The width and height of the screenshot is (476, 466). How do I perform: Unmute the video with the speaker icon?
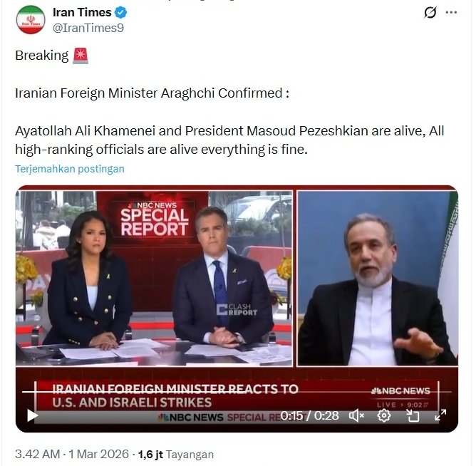[356, 415]
